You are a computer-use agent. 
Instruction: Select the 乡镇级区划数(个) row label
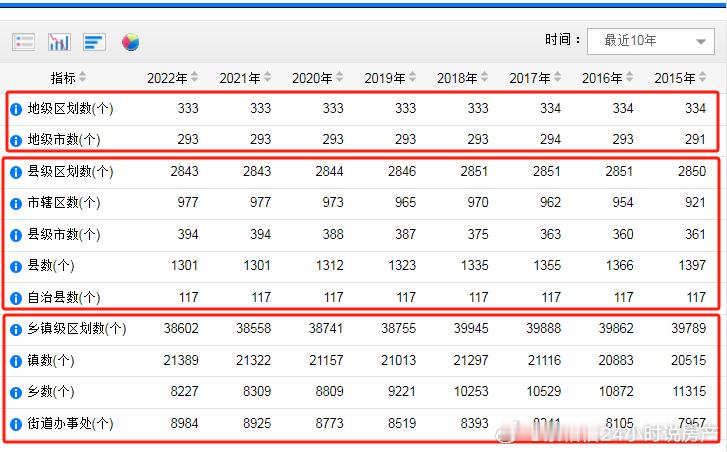pos(77,329)
